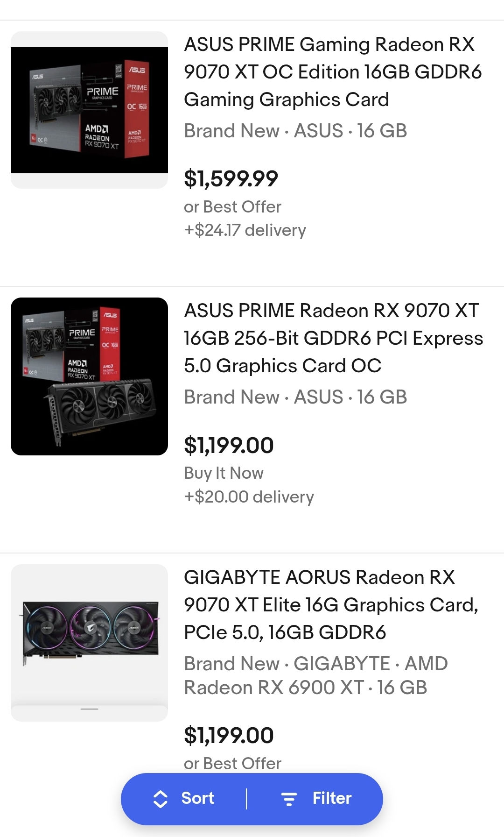Screen dimensions: 504x837
Task: Tap the filter lines icon
Action: tap(289, 799)
